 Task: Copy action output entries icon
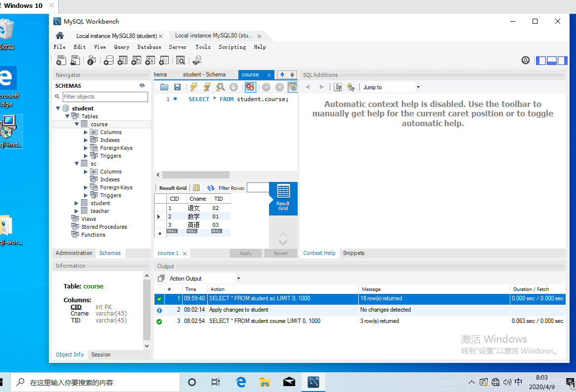[161, 278]
